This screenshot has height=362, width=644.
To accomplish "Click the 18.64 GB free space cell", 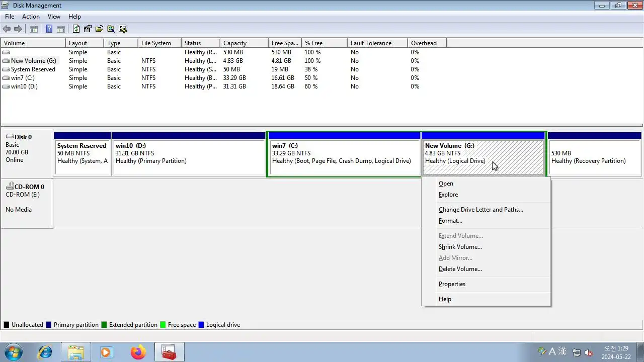I will click(283, 86).
